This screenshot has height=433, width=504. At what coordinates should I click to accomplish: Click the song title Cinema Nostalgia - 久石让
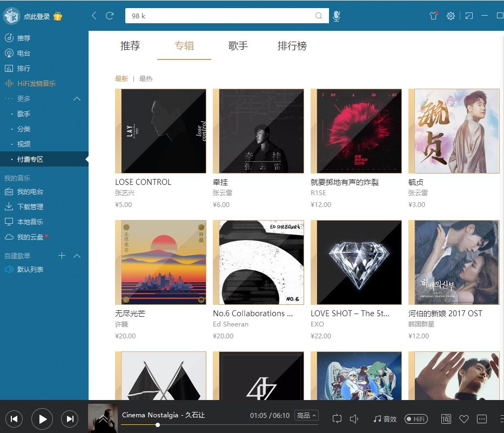coord(163,415)
